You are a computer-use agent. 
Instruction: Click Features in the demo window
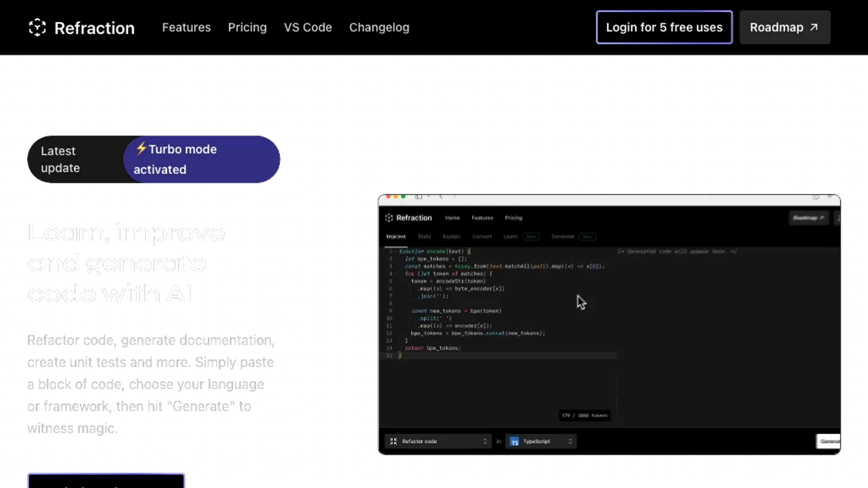coord(482,218)
